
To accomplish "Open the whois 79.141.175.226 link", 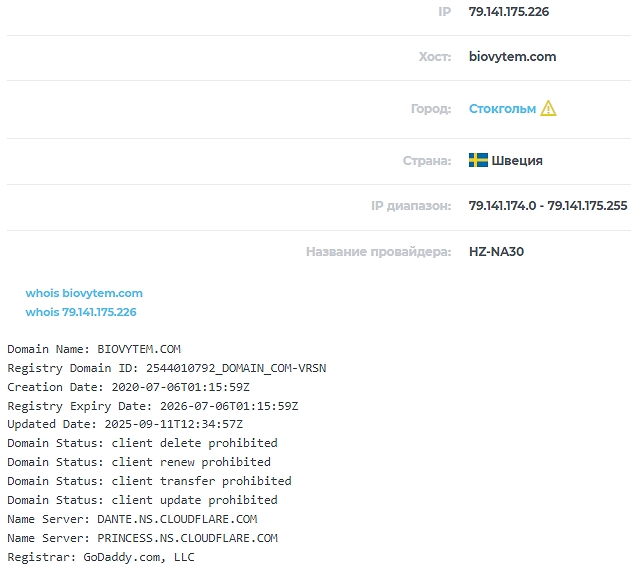I will pyautogui.click(x=81, y=312).
